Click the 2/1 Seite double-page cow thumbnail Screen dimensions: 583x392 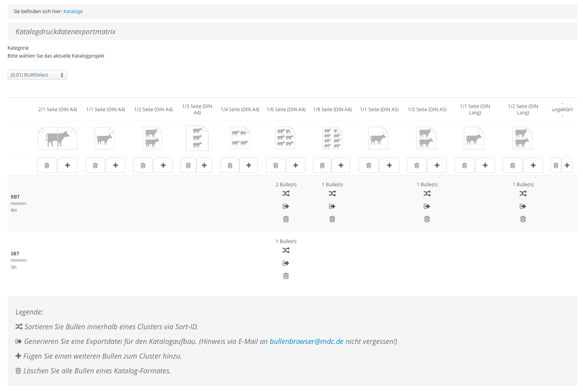58,138
